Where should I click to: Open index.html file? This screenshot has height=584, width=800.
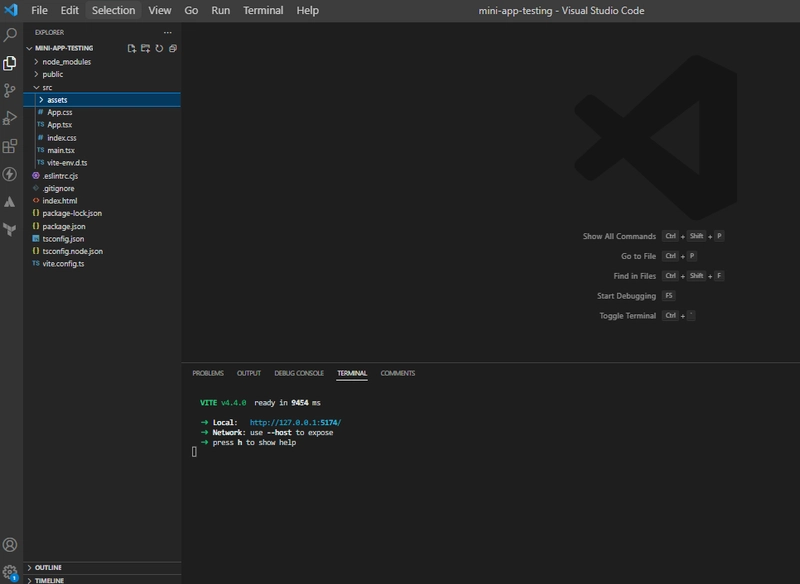(102, 201)
